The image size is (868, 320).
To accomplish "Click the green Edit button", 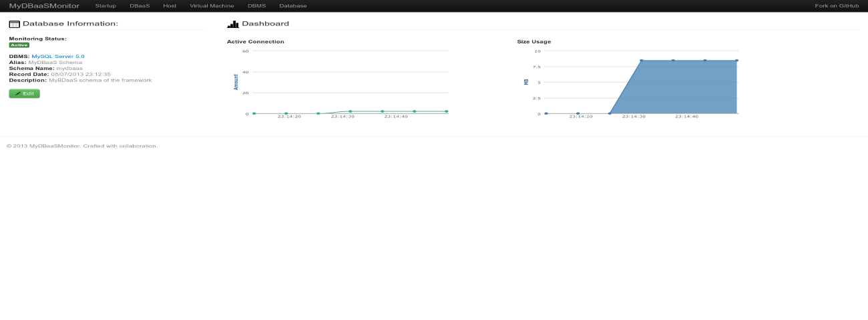I will 24,93.
